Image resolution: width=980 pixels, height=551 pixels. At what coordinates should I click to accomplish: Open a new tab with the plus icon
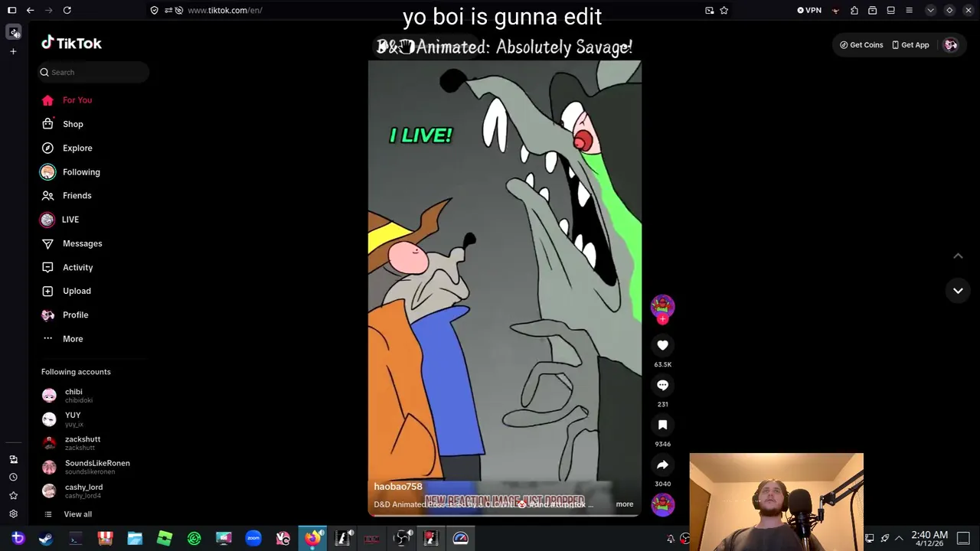pos(13,51)
